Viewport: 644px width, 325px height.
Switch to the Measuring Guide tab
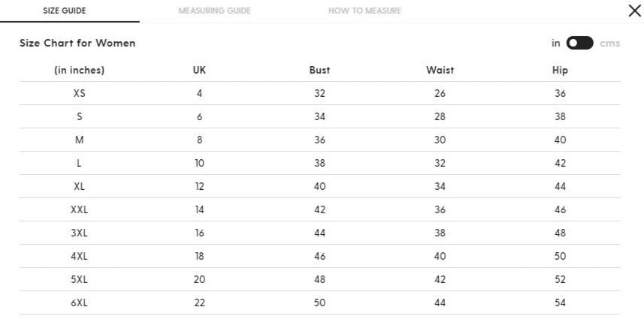(x=214, y=11)
